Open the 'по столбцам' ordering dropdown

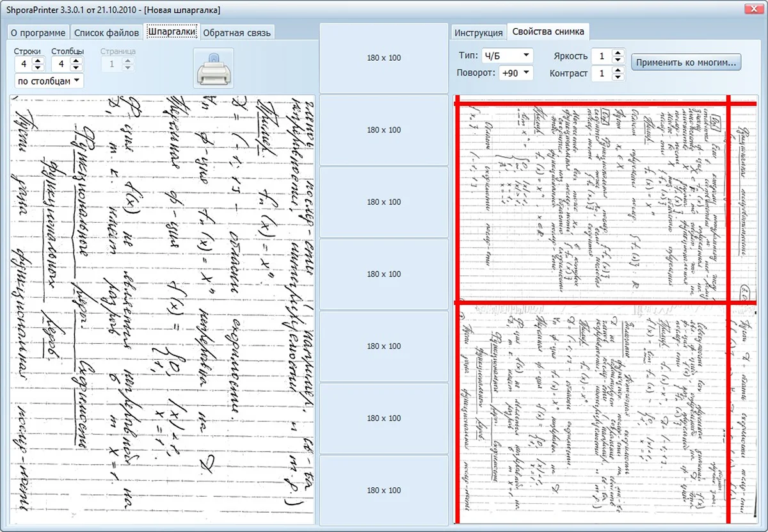[x=49, y=81]
